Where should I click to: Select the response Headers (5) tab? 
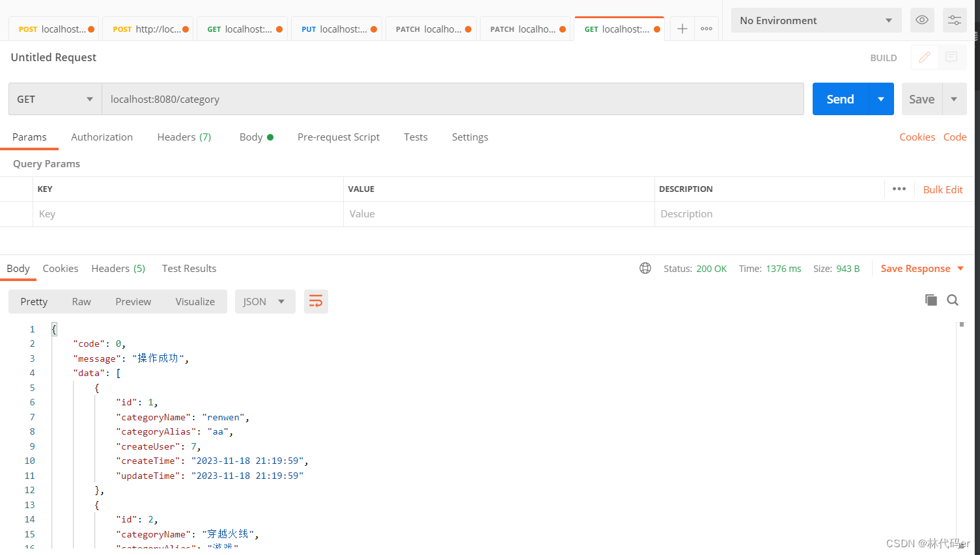(x=119, y=268)
